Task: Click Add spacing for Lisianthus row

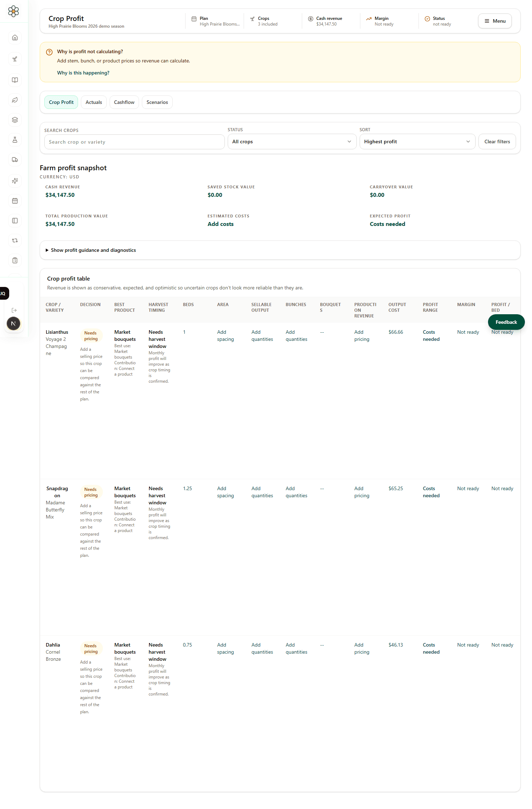Action: 226,336
